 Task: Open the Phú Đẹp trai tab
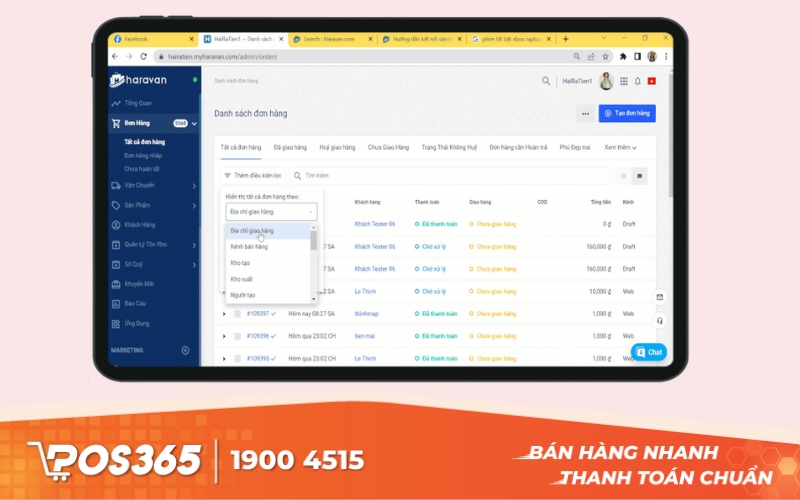(x=575, y=147)
